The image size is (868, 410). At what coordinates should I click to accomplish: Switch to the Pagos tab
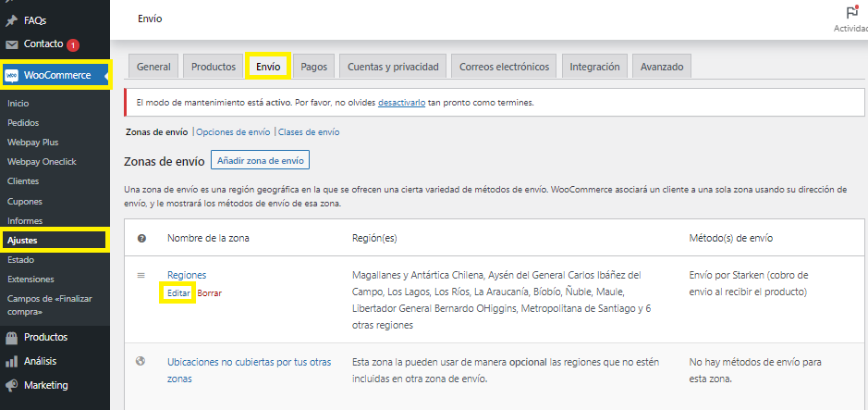click(314, 67)
